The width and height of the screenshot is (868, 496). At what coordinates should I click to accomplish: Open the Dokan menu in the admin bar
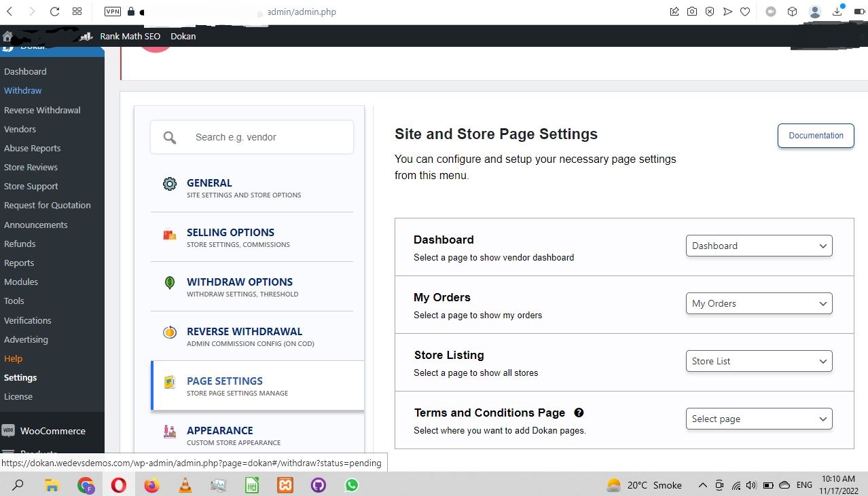183,36
